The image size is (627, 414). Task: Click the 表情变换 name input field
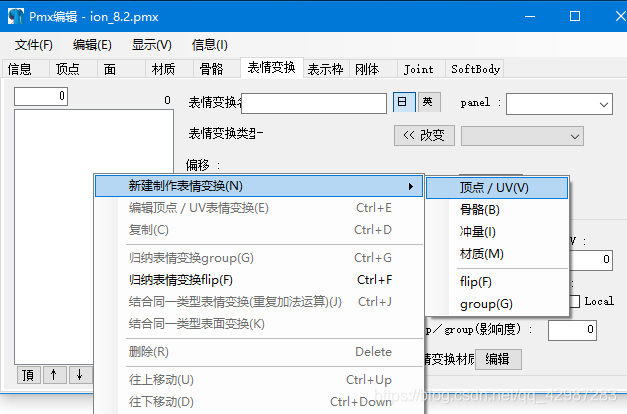(x=314, y=104)
